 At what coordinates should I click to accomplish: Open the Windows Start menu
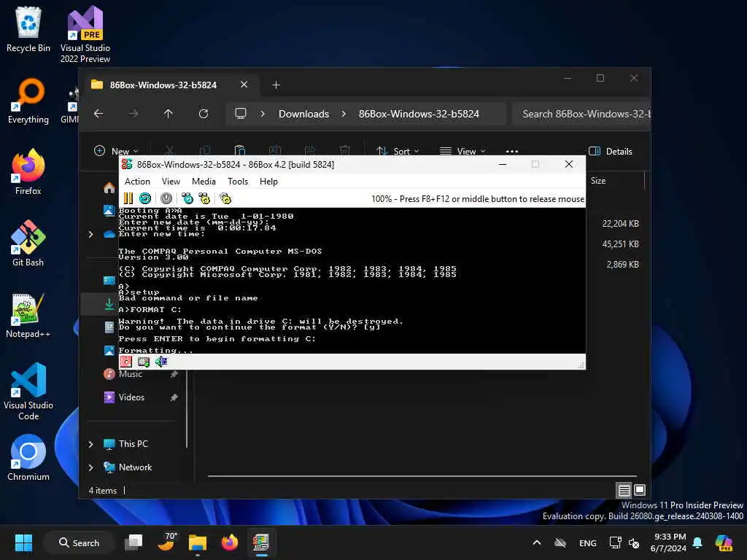[23, 542]
